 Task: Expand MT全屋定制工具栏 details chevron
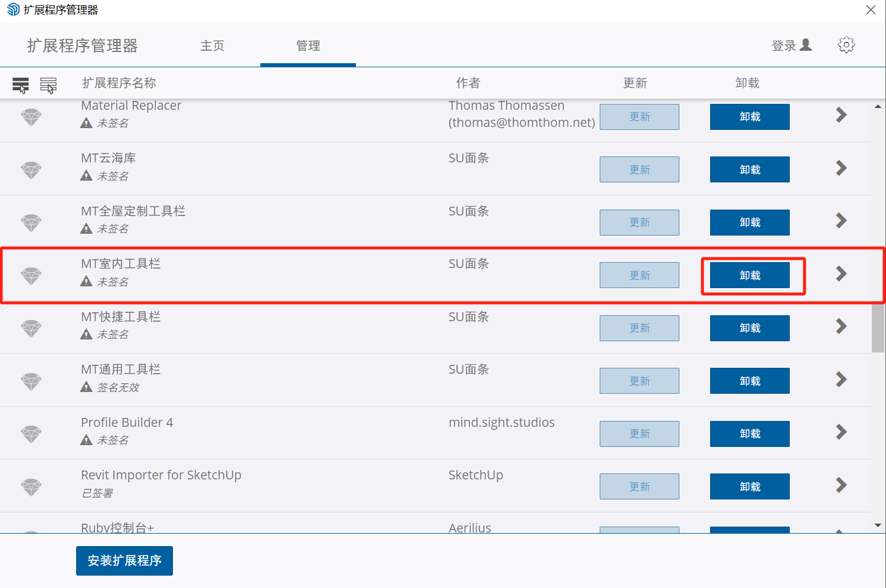click(x=842, y=220)
